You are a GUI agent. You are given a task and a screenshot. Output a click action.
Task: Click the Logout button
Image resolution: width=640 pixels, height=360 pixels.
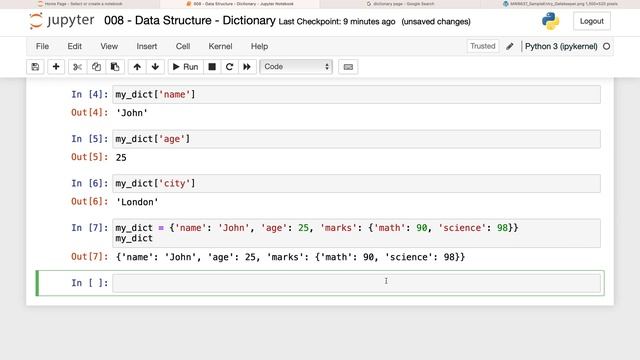(x=591, y=21)
